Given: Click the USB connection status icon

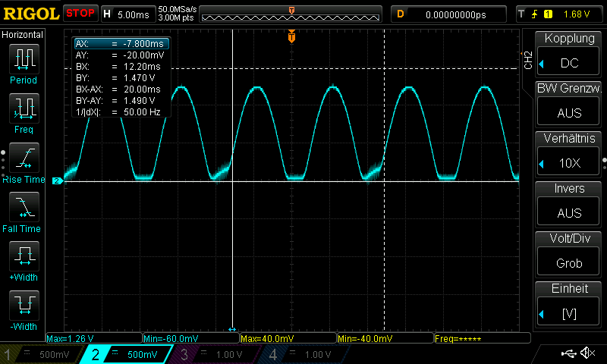Looking at the screenshot, I should (x=568, y=353).
